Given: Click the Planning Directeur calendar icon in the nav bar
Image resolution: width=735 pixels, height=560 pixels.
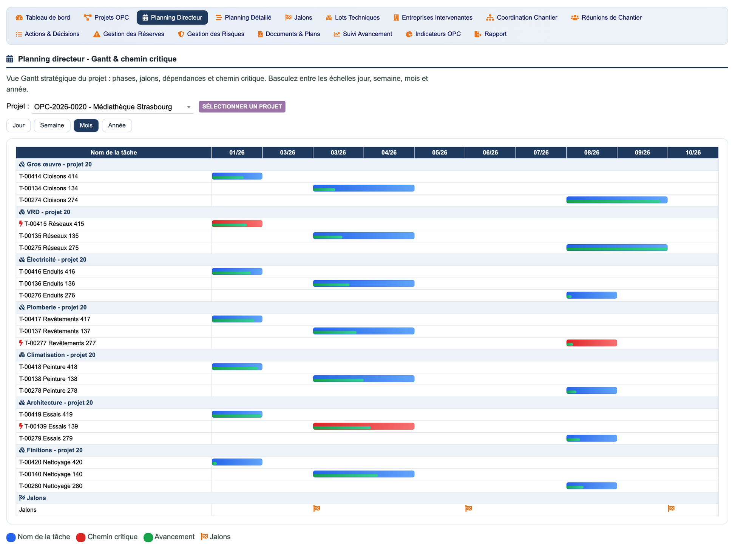Looking at the screenshot, I should [x=145, y=18].
